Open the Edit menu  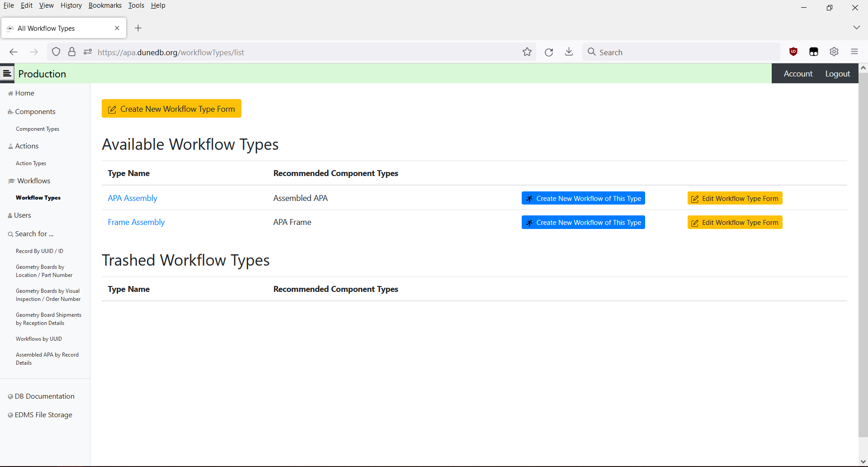click(27, 5)
